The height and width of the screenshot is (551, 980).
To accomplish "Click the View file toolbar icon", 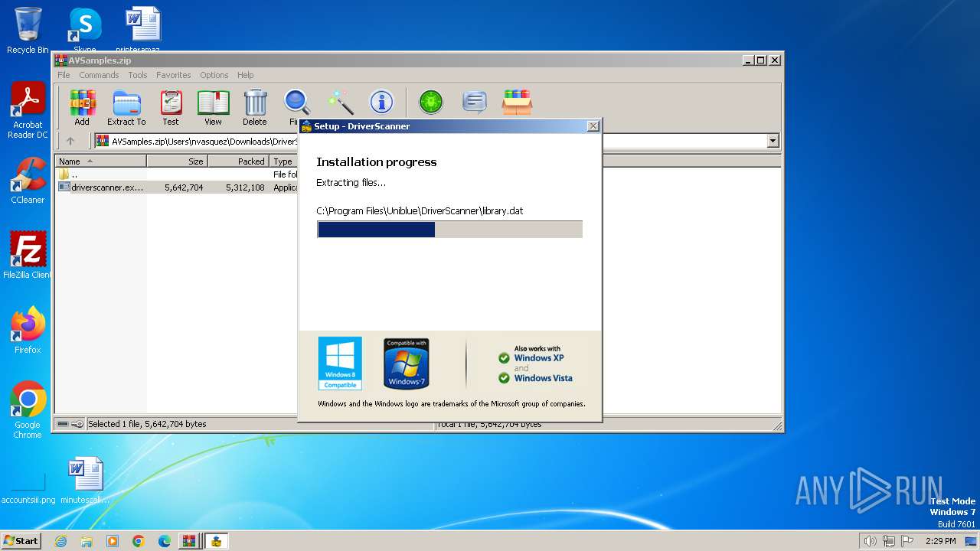I will pos(213,107).
